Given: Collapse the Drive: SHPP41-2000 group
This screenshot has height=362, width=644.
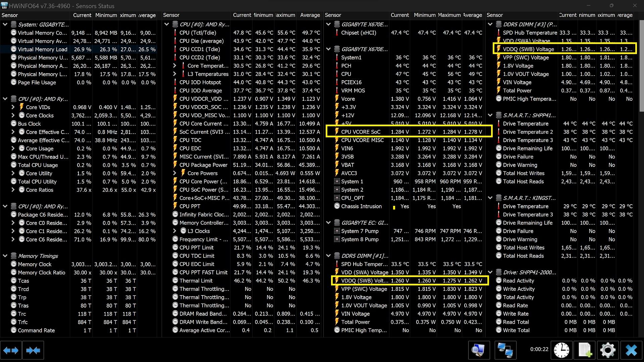Looking at the screenshot, I should tap(490, 272).
